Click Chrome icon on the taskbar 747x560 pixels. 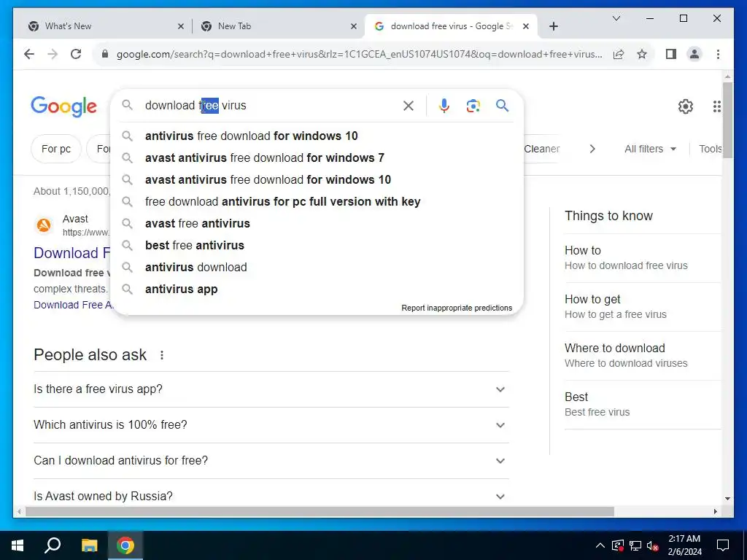coord(125,545)
